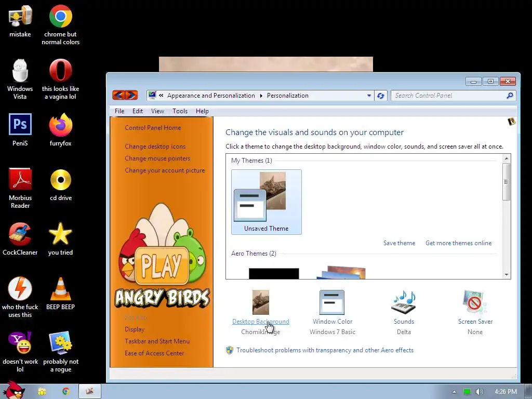
Task: Click the breadcrumb double chevron
Action: tap(161, 96)
